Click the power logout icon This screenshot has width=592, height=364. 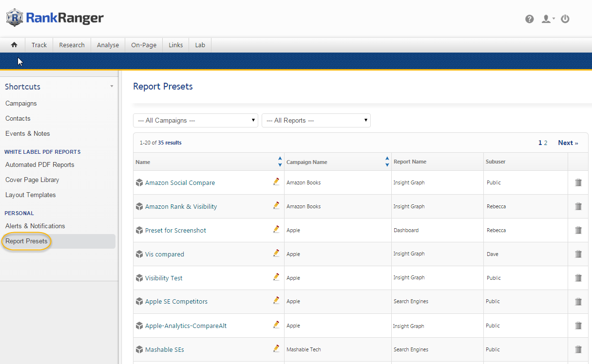tap(565, 19)
